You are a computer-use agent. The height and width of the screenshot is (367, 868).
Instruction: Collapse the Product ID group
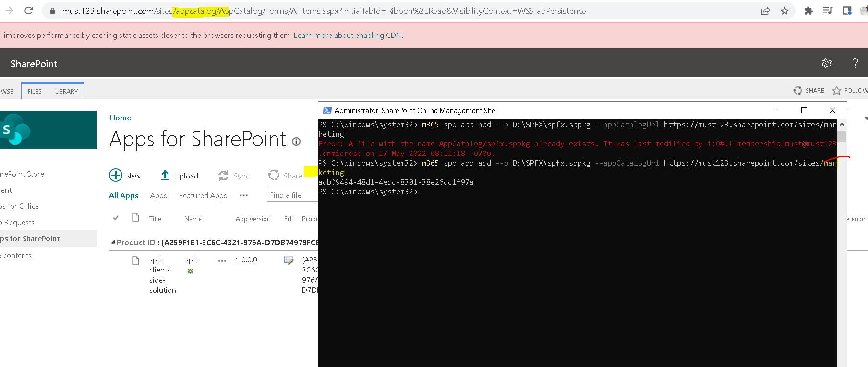click(x=113, y=242)
